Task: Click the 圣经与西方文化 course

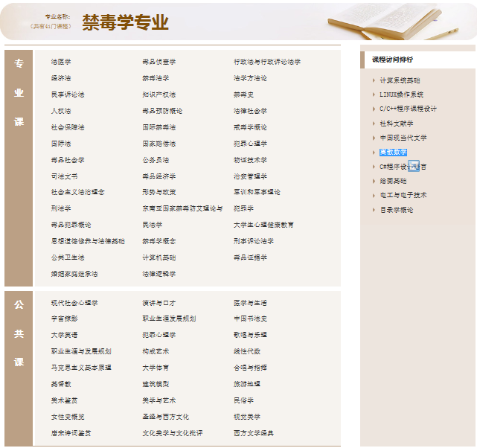Action: coord(165,417)
